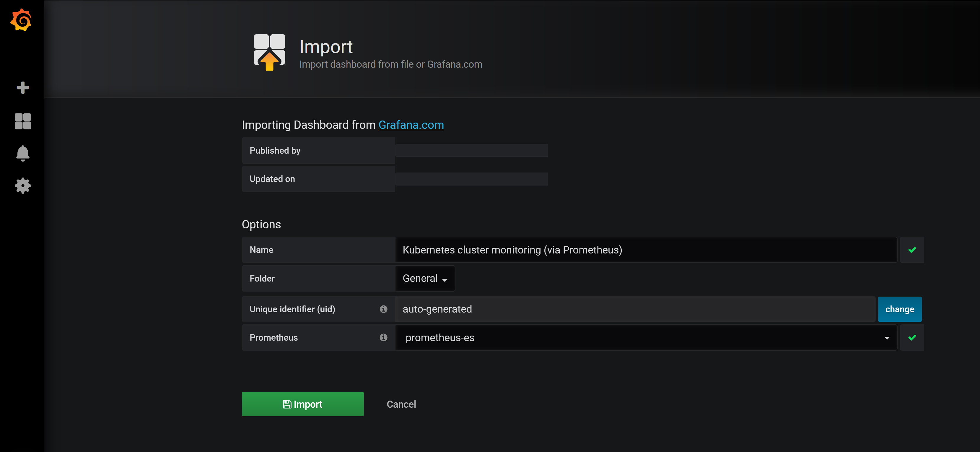Click the Published by value field

coord(471,150)
